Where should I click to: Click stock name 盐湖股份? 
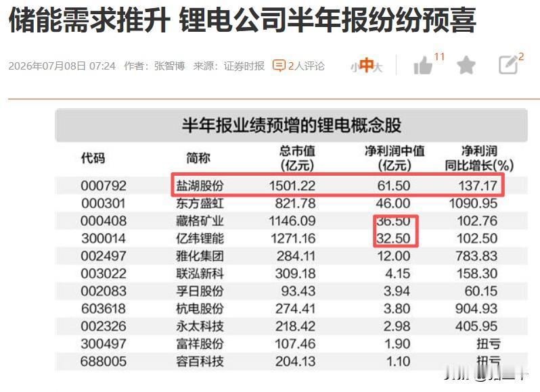200,186
